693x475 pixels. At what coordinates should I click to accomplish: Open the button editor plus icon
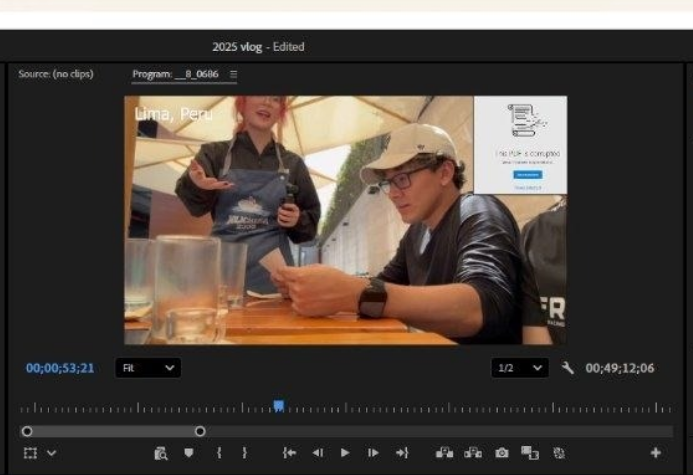(x=656, y=453)
